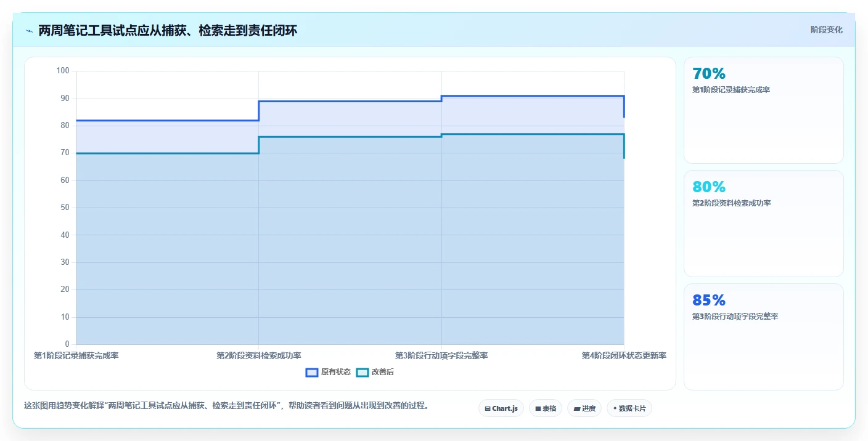Click the y-axis value 50
Screen dimensions: 868x441
[65, 208]
